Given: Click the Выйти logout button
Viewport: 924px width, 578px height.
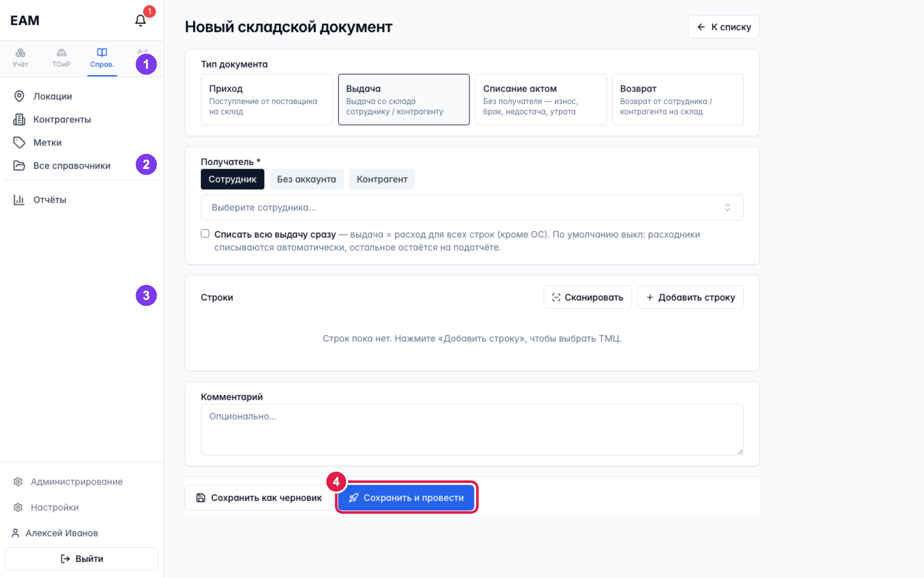Looking at the screenshot, I should [82, 559].
